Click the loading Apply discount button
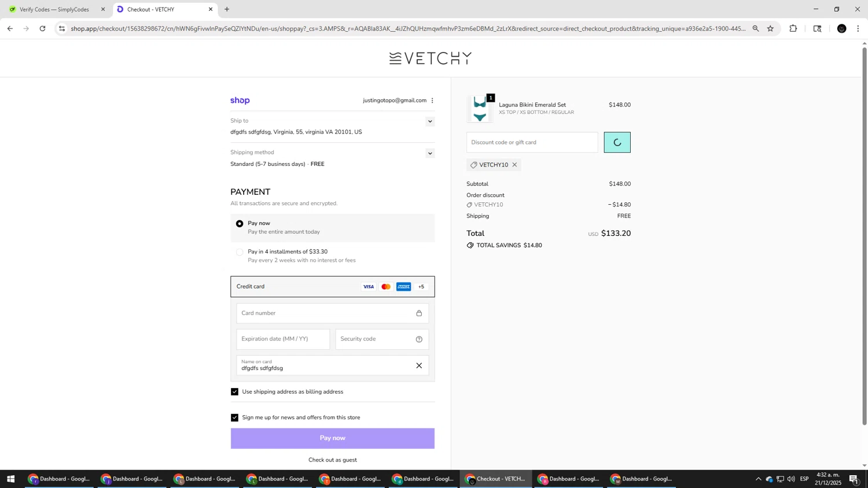The width and height of the screenshot is (868, 488). (x=617, y=142)
